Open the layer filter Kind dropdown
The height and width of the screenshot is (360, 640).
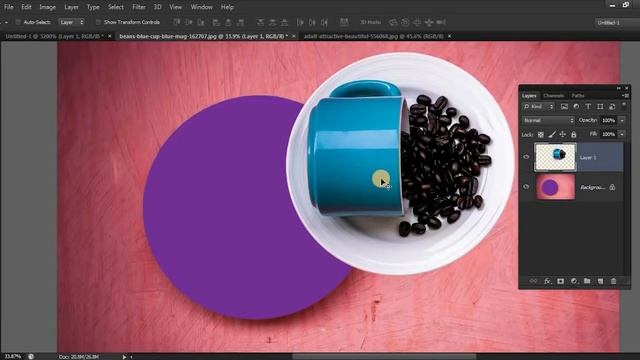tap(538, 107)
